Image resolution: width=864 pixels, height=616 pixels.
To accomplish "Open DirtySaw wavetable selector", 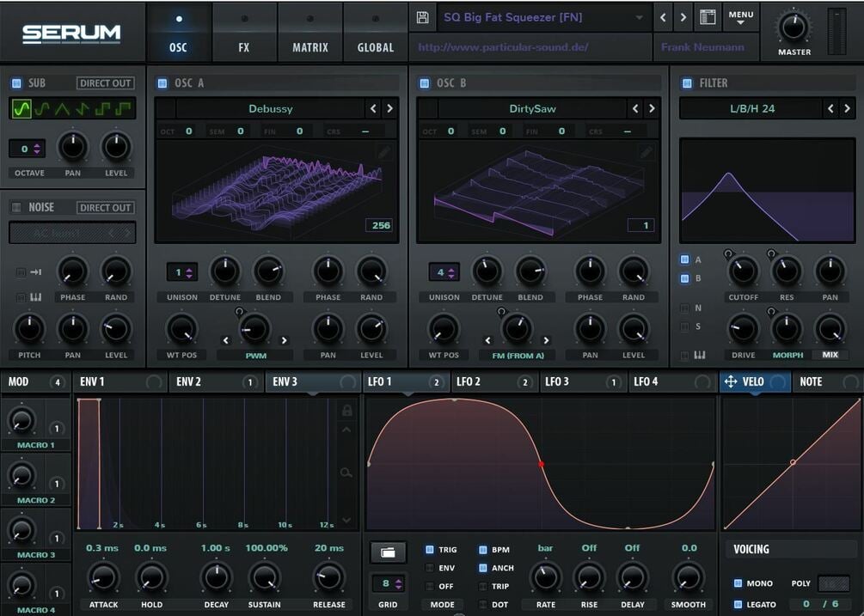I will (x=533, y=108).
